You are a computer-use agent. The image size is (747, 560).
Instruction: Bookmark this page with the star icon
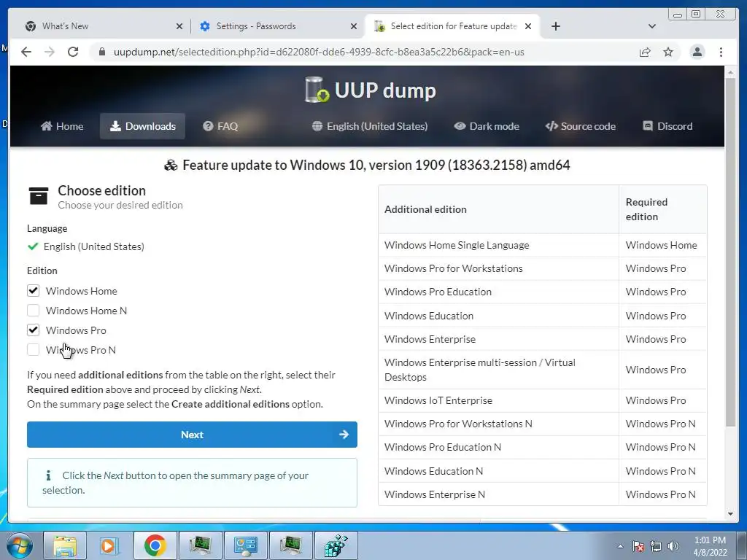668,52
